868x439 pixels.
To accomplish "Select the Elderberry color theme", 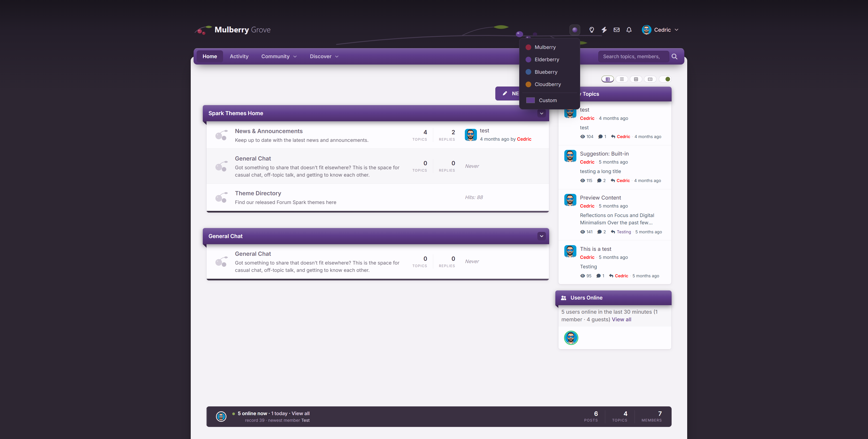I will click(550, 60).
